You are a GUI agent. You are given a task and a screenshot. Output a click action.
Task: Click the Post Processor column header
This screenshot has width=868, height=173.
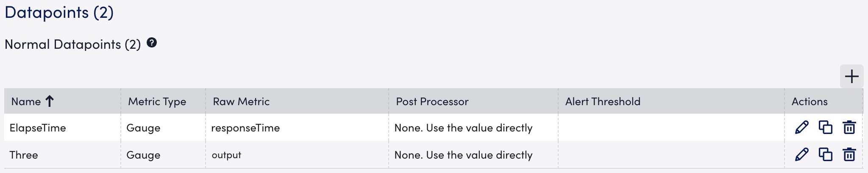[x=432, y=102]
